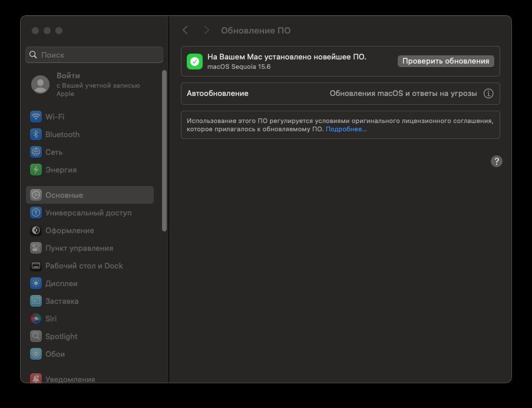Click Войти Apple account avatar
The width and height of the screenshot is (532, 408).
40,85
